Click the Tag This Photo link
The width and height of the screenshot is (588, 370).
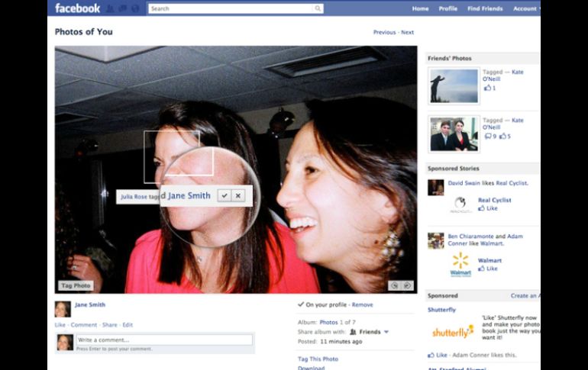coord(318,359)
